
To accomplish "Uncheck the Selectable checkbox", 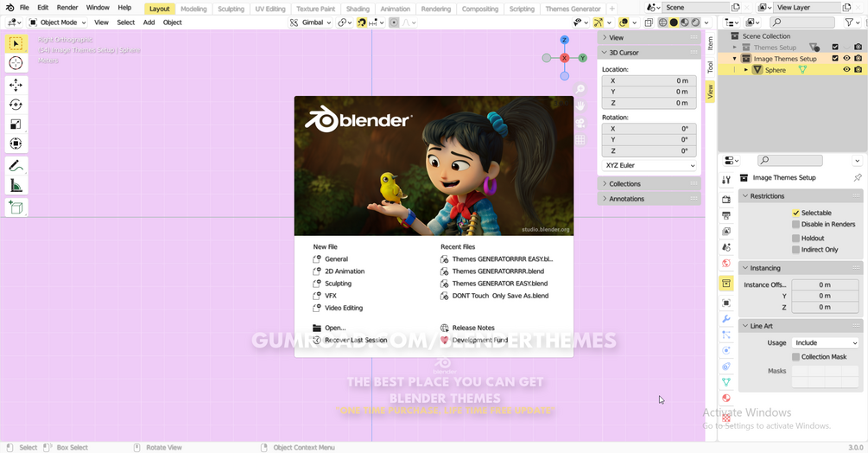I will 795,213.
